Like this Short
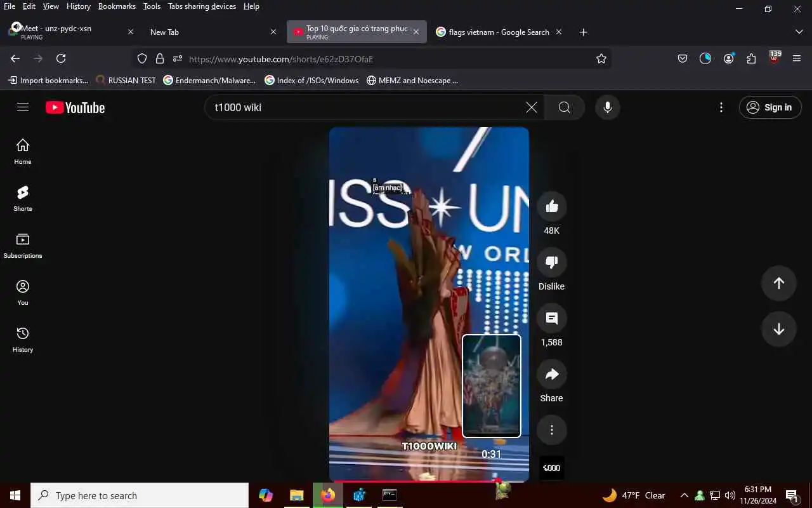The height and width of the screenshot is (508, 812). click(x=551, y=206)
